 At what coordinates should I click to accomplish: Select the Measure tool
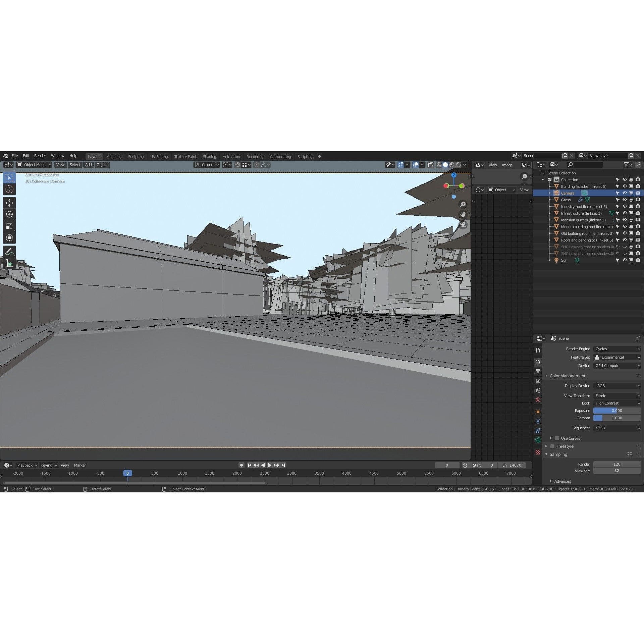coord(9,263)
